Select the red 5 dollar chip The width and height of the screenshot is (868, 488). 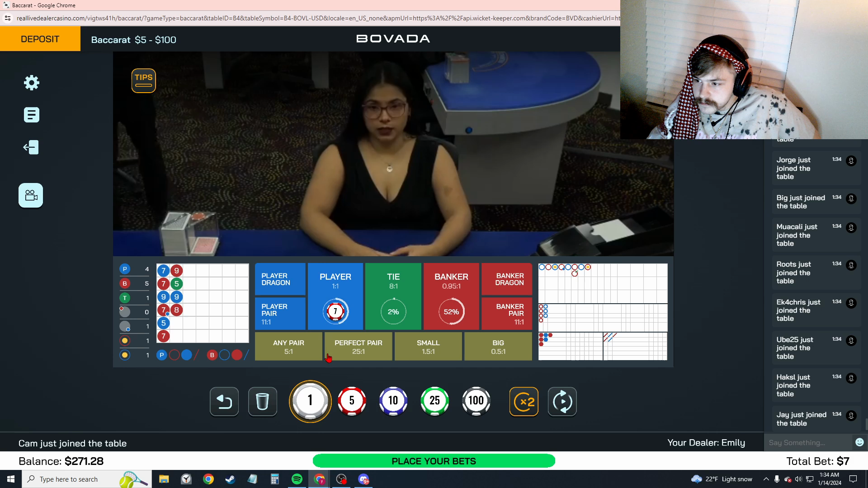tap(352, 401)
